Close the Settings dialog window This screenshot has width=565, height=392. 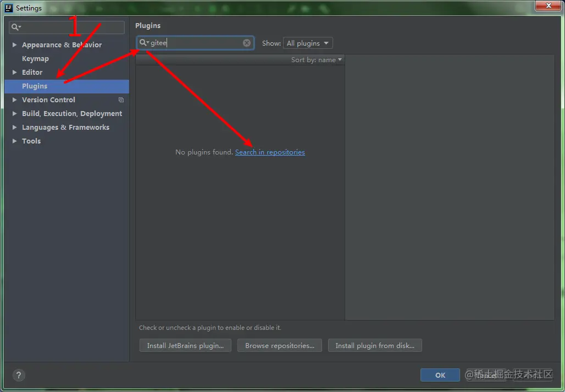pos(549,5)
